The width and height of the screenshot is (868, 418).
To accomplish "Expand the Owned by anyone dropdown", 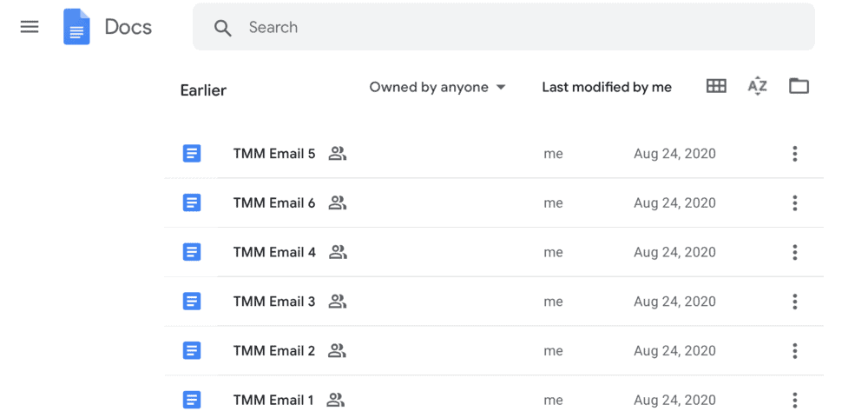I will point(437,87).
